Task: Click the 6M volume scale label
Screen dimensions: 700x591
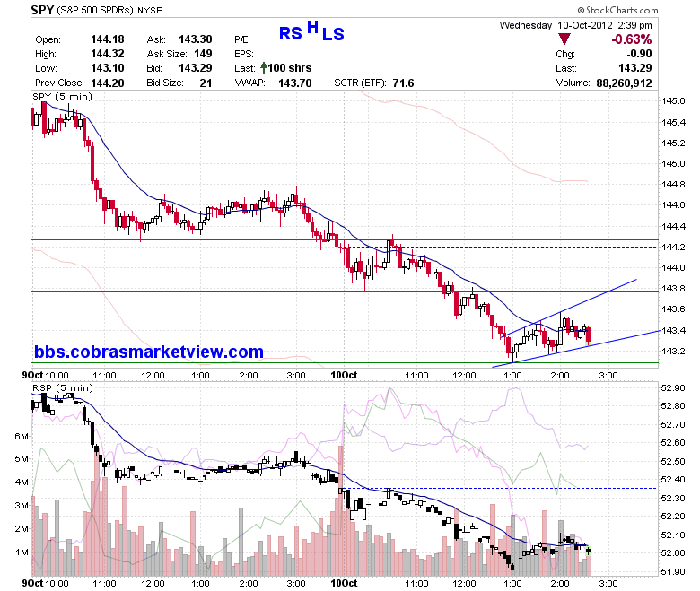Action: (22, 436)
